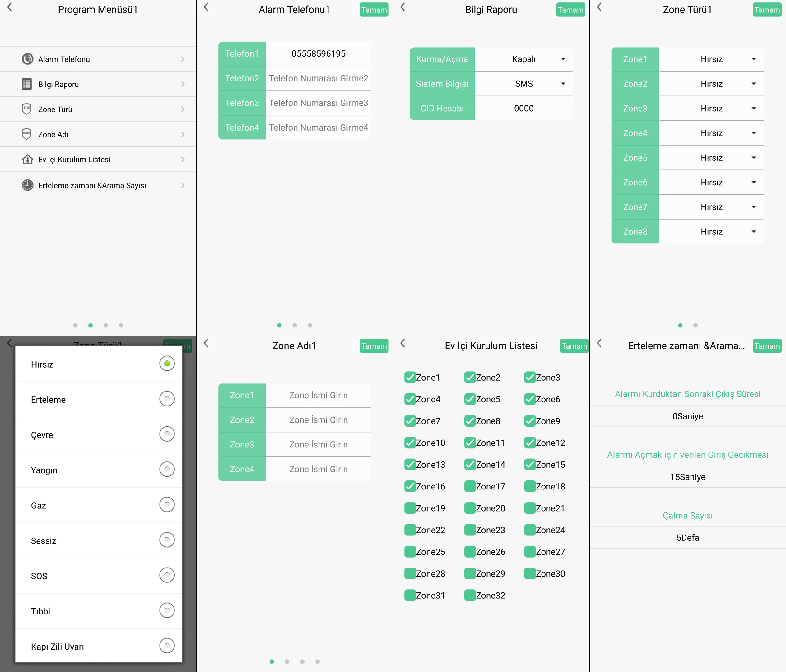Open Zone1 type dropdown
The height and width of the screenshot is (672, 786).
coord(712,59)
